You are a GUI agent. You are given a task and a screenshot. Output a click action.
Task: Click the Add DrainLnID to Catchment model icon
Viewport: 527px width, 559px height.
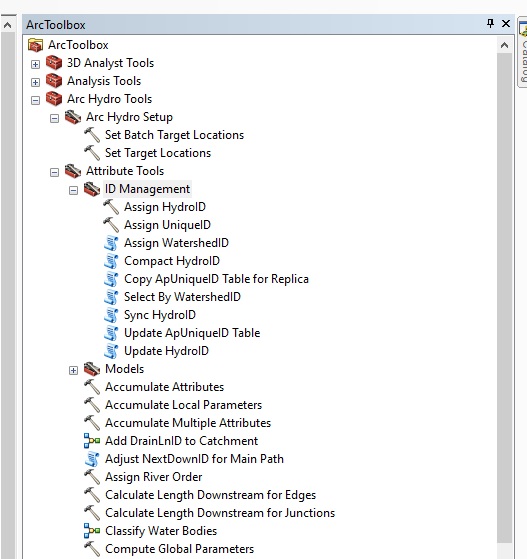click(x=92, y=441)
